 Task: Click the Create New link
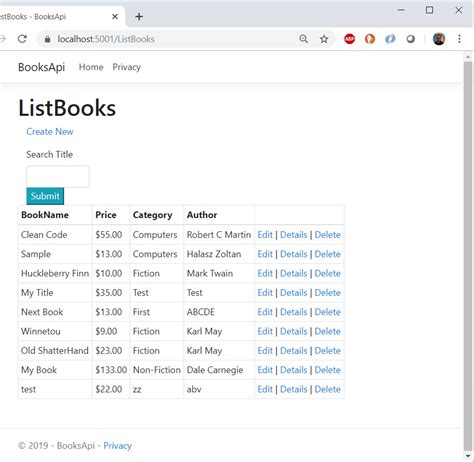[x=50, y=132]
